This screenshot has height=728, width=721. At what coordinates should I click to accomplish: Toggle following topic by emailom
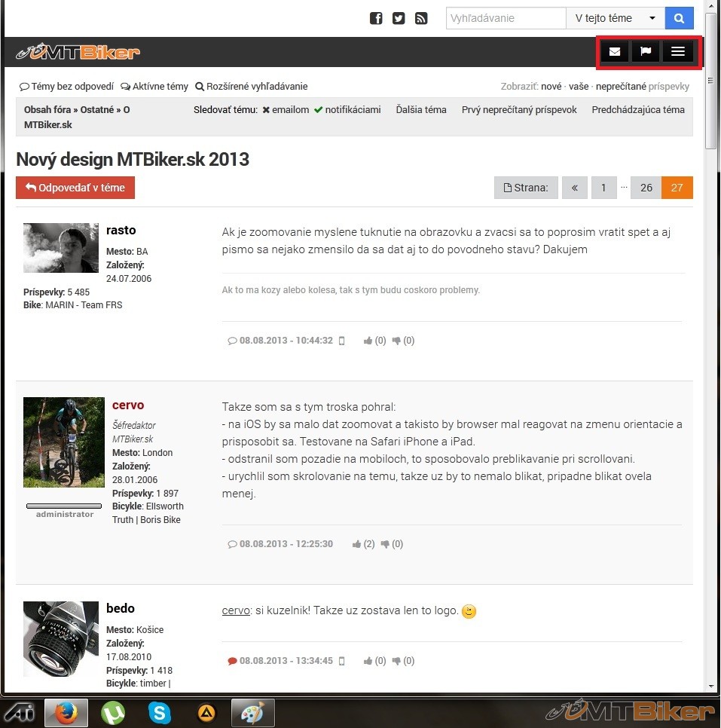(286, 110)
